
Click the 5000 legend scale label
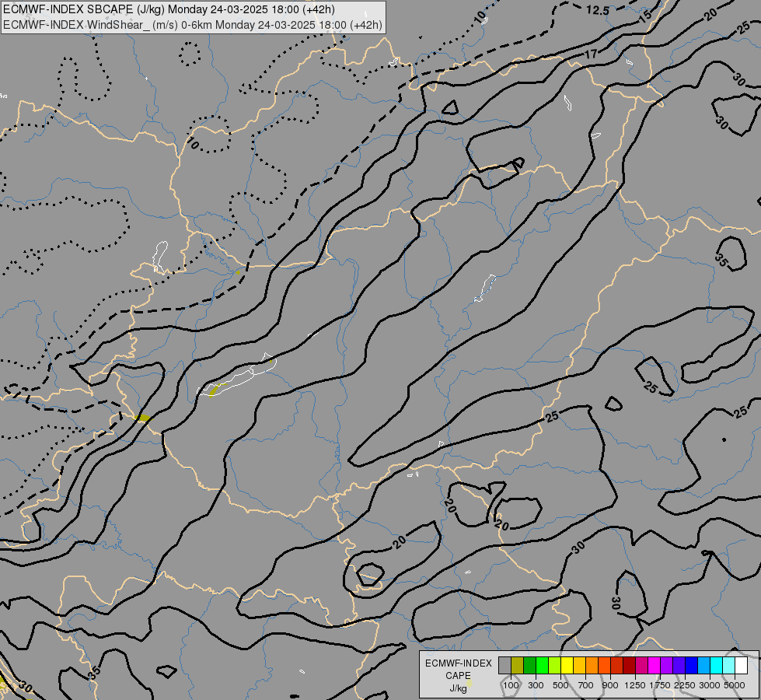click(x=735, y=685)
